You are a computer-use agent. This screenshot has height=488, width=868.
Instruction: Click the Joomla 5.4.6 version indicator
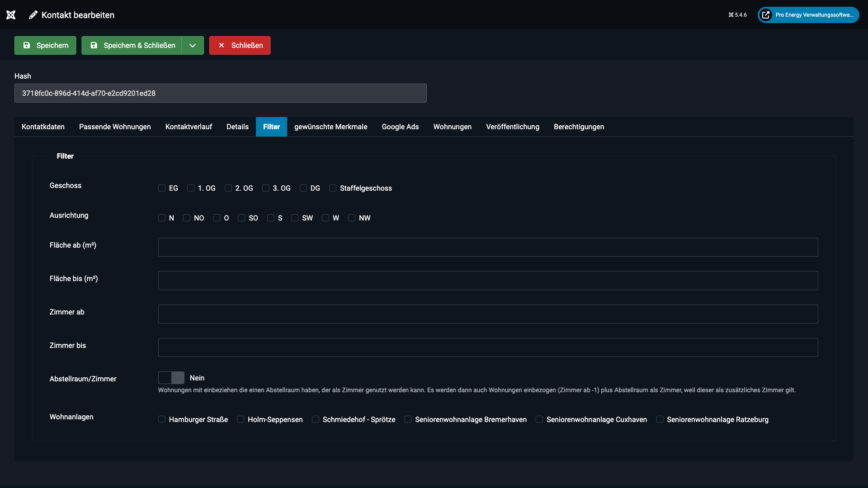pos(737,15)
